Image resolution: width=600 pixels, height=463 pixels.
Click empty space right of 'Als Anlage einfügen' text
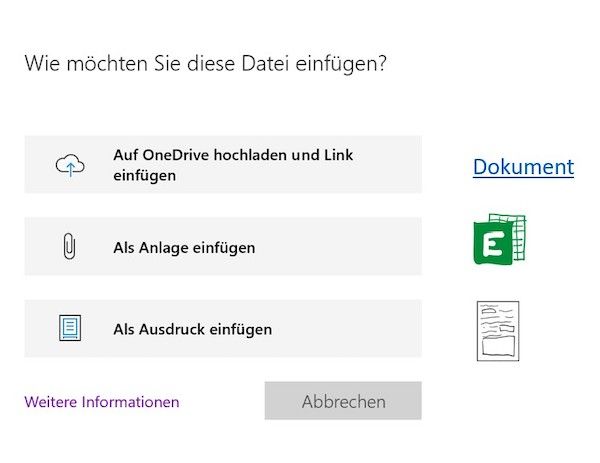point(340,247)
